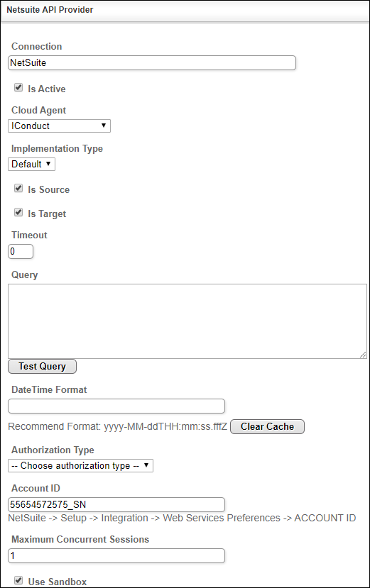Select the DateTime Format input field
The width and height of the screenshot is (370, 588).
(116, 406)
